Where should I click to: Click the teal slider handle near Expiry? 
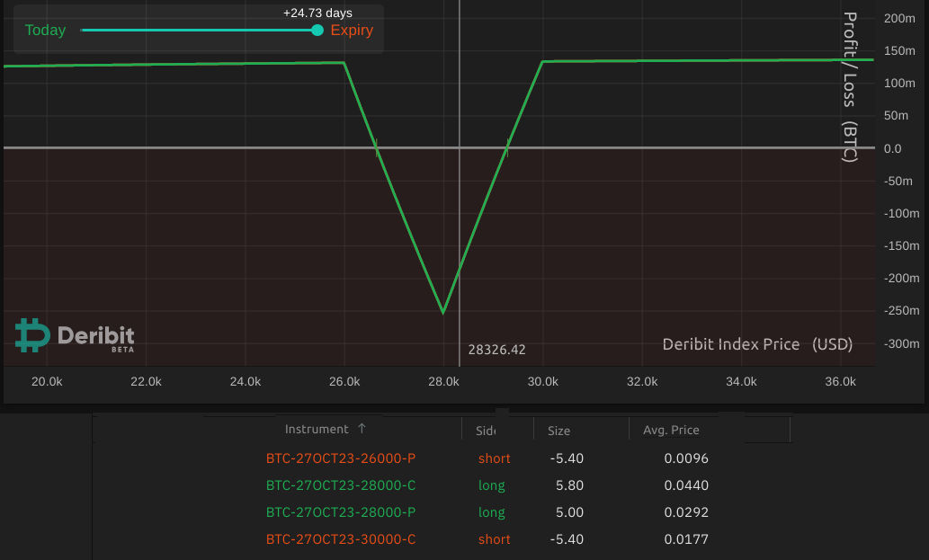317,30
